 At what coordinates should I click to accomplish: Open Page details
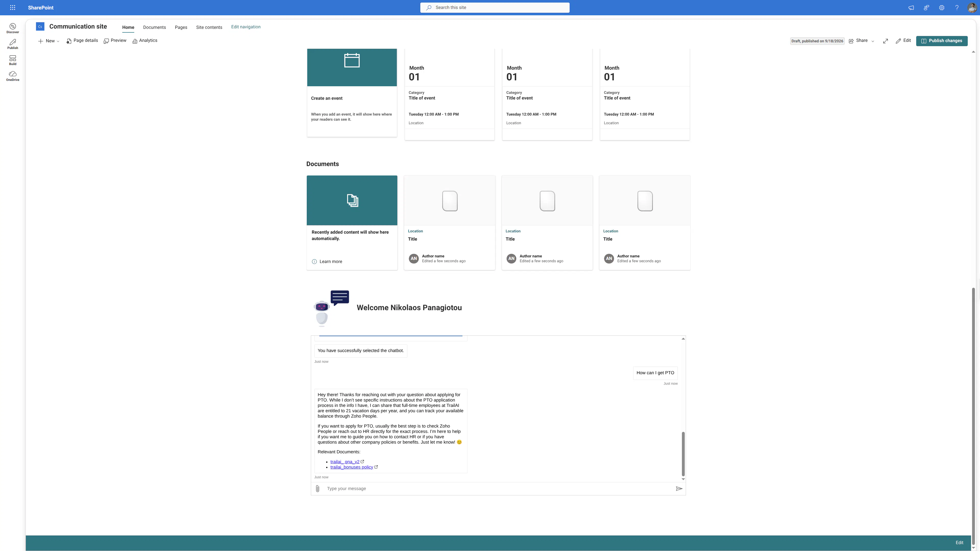pyautogui.click(x=82, y=41)
